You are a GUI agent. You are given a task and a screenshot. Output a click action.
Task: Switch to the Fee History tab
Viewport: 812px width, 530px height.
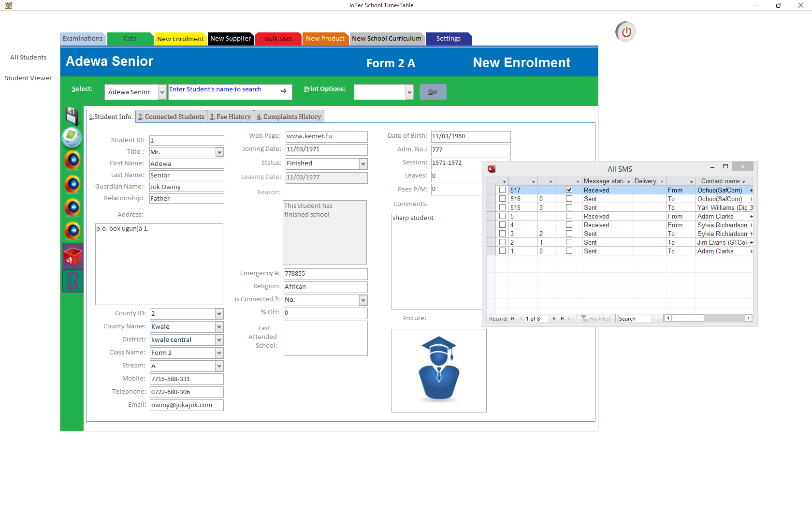click(x=231, y=117)
